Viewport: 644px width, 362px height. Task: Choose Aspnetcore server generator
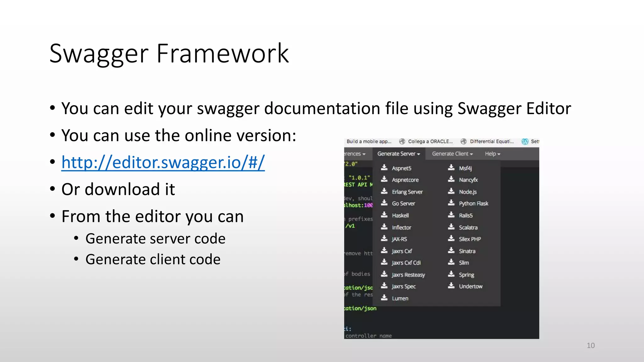coord(405,180)
